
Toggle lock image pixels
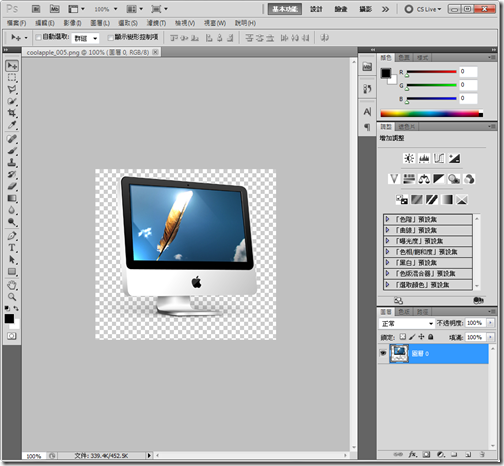pos(412,337)
